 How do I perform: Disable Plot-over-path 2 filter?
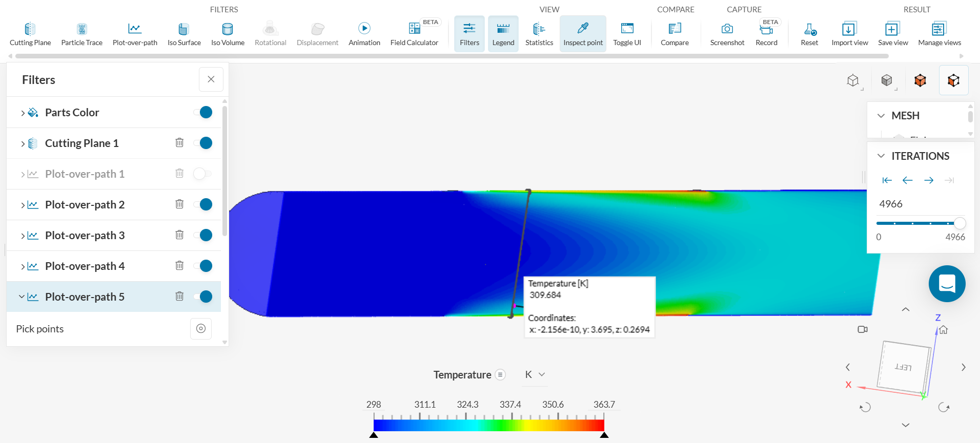pos(203,204)
